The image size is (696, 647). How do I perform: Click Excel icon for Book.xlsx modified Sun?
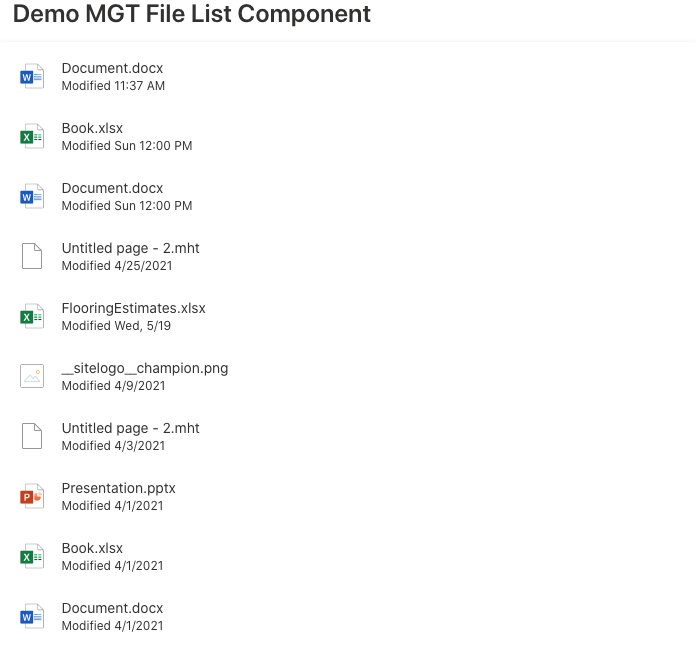click(32, 137)
